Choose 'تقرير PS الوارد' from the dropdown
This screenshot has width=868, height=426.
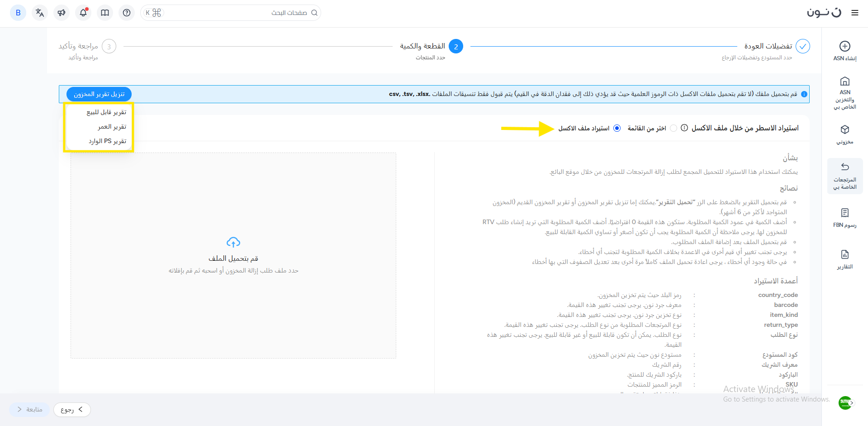[107, 141]
